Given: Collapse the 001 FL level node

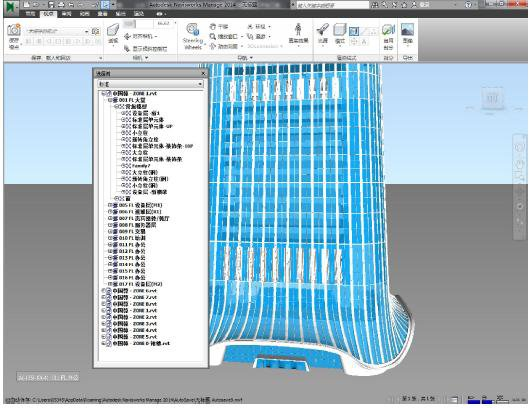Looking at the screenshot, I should 110,100.
